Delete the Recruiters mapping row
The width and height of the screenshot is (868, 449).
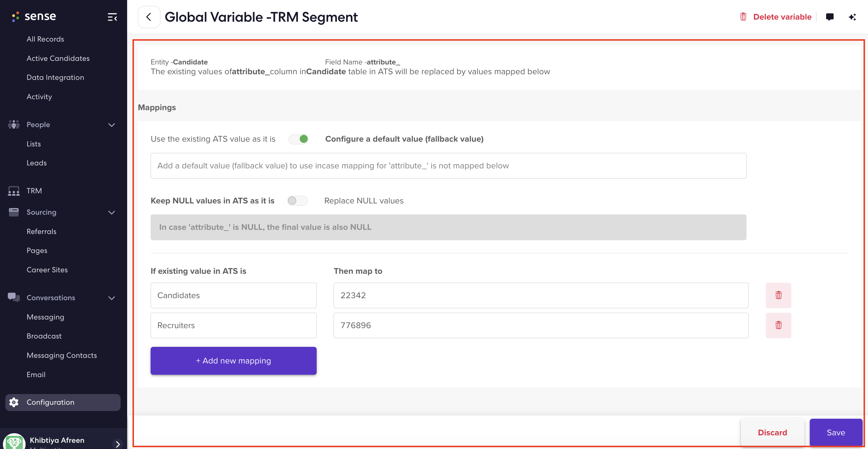click(778, 325)
